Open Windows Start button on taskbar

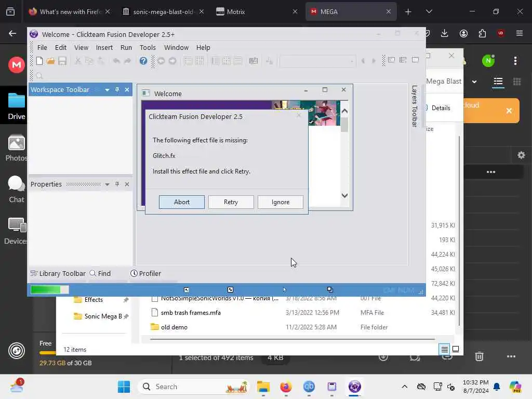(x=124, y=387)
